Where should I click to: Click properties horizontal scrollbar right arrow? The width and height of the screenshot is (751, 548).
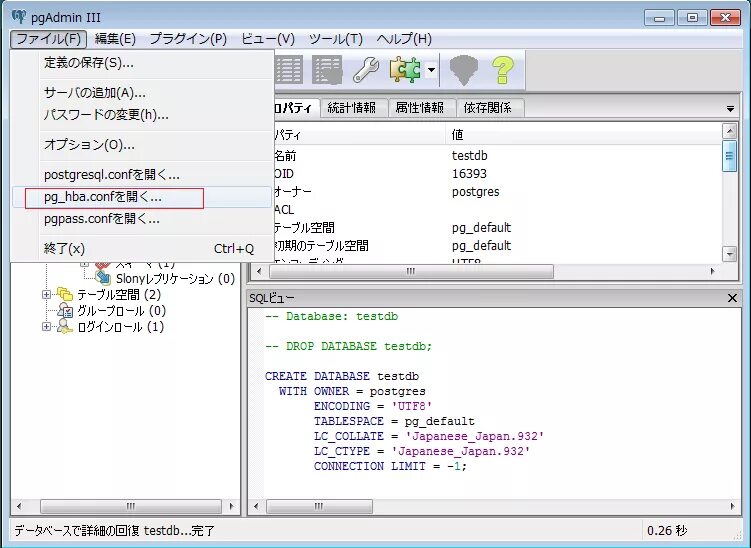713,271
